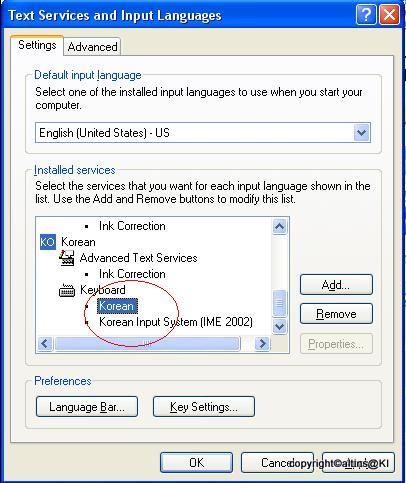Click the up arrow on vertical scrollbar
This screenshot has height=483, width=406.
click(279, 227)
